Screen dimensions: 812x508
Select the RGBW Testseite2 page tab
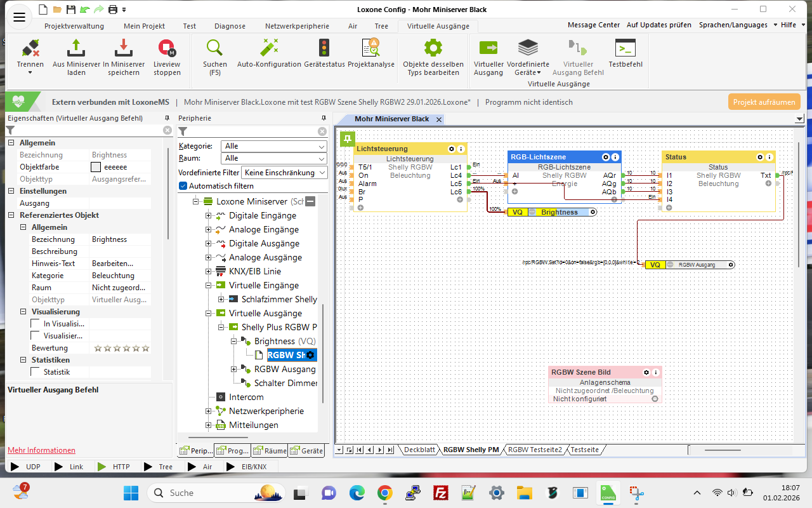click(535, 450)
